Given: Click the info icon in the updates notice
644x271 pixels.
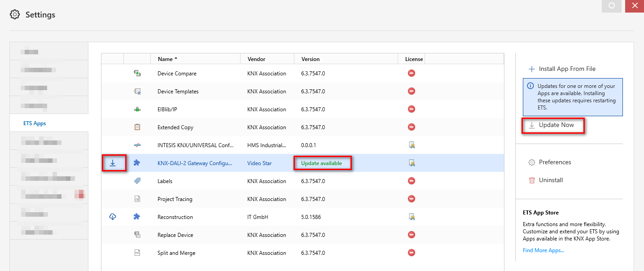Looking at the screenshot, I should pos(530,86).
